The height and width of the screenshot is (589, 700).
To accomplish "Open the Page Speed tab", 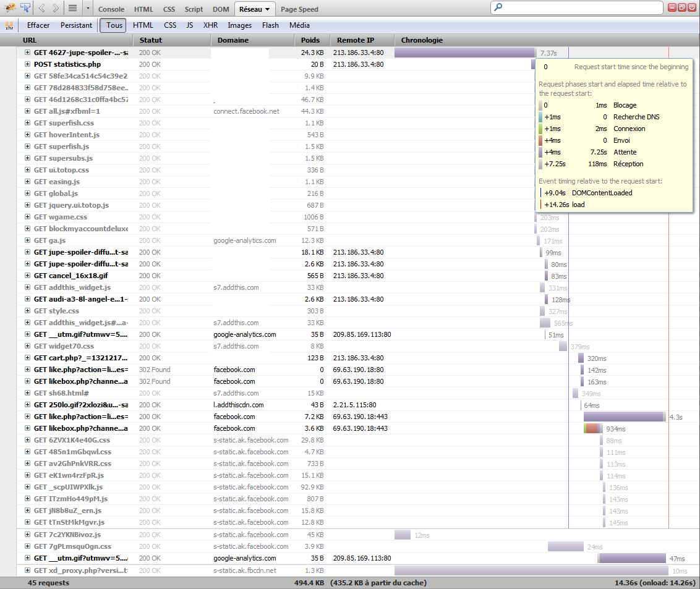I will (x=299, y=9).
